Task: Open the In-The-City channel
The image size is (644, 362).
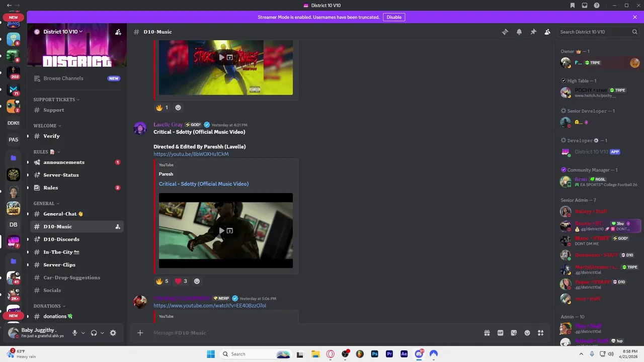Action: point(77,252)
